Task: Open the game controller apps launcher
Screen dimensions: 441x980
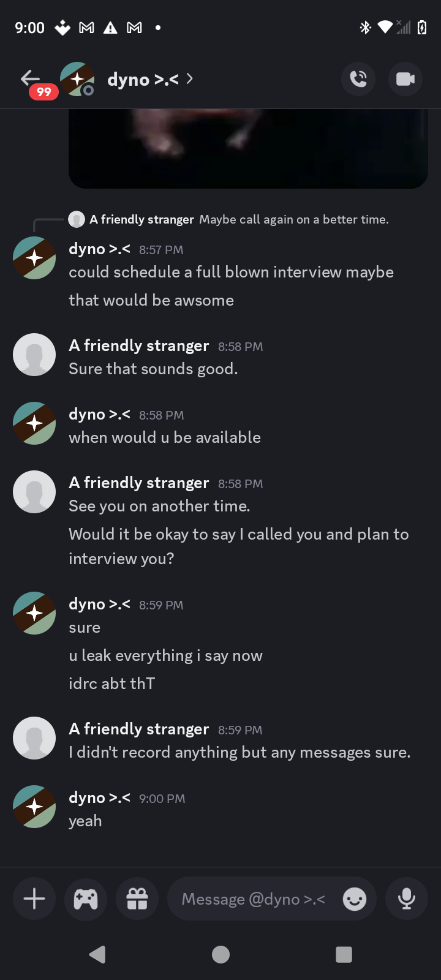Action: [x=86, y=899]
